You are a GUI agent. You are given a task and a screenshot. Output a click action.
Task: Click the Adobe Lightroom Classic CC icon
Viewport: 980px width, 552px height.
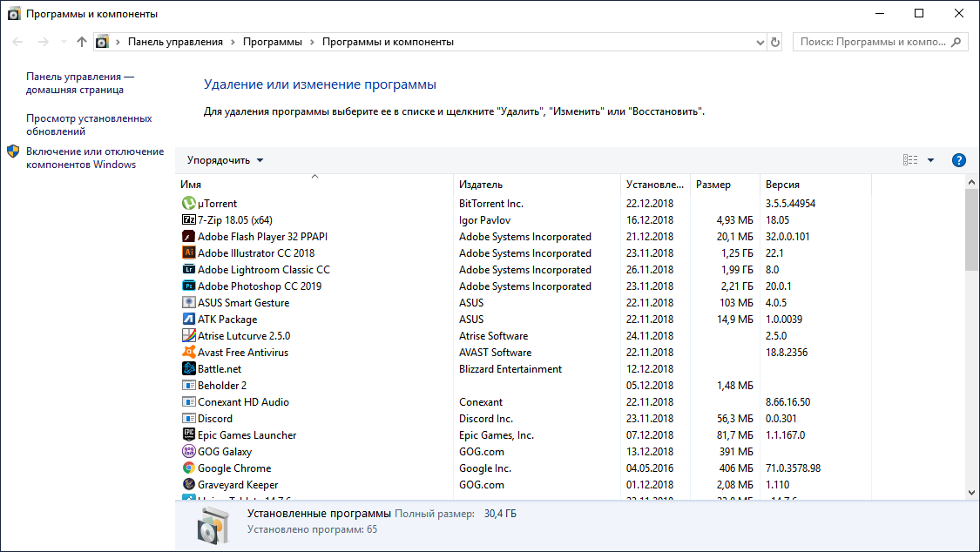[x=188, y=269]
